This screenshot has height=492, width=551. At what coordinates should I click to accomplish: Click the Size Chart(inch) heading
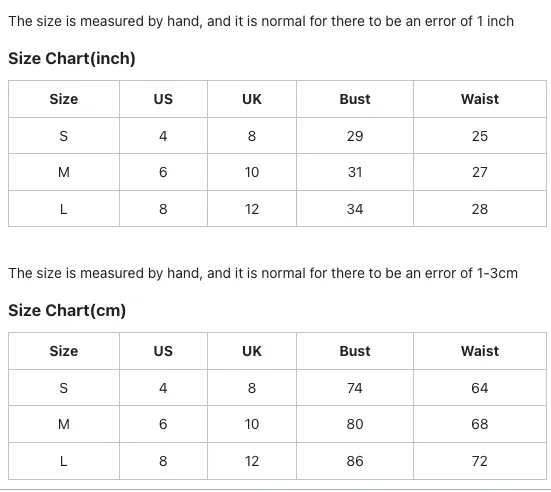pyautogui.click(x=72, y=58)
